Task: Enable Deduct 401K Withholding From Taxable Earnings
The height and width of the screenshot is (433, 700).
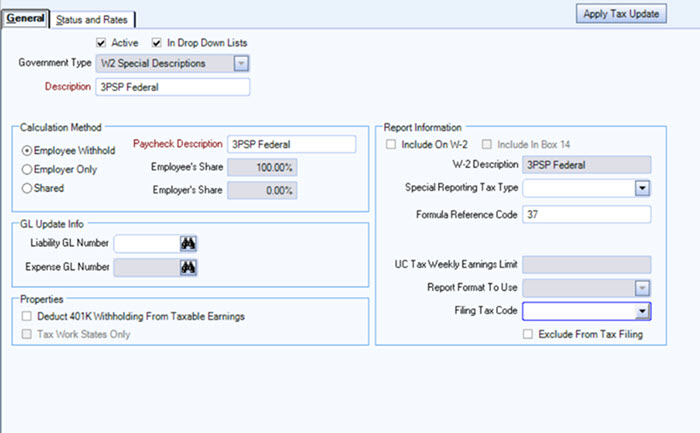Action: (26, 316)
